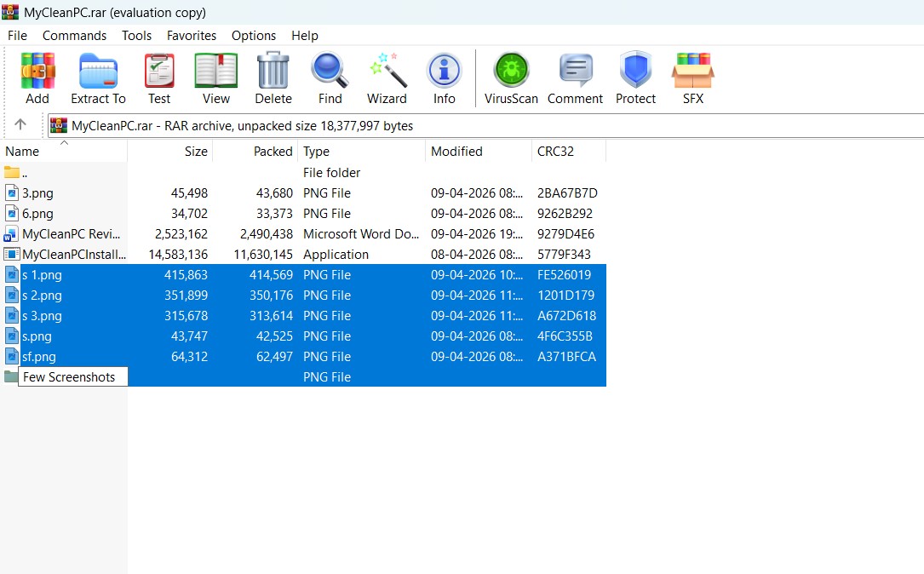Click the WinRAR icon in address bar
The image size is (924, 574).
[59, 125]
